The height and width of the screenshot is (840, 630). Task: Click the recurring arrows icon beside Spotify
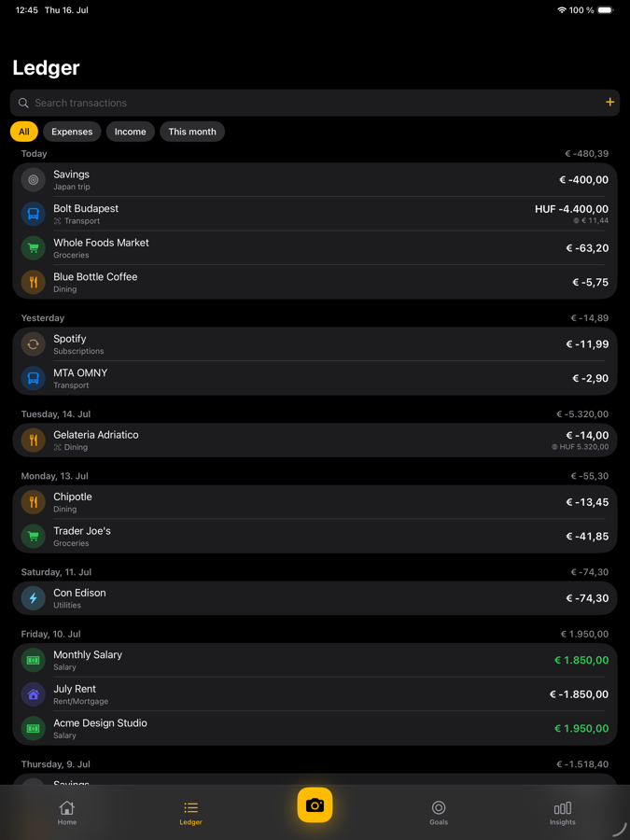(34, 343)
